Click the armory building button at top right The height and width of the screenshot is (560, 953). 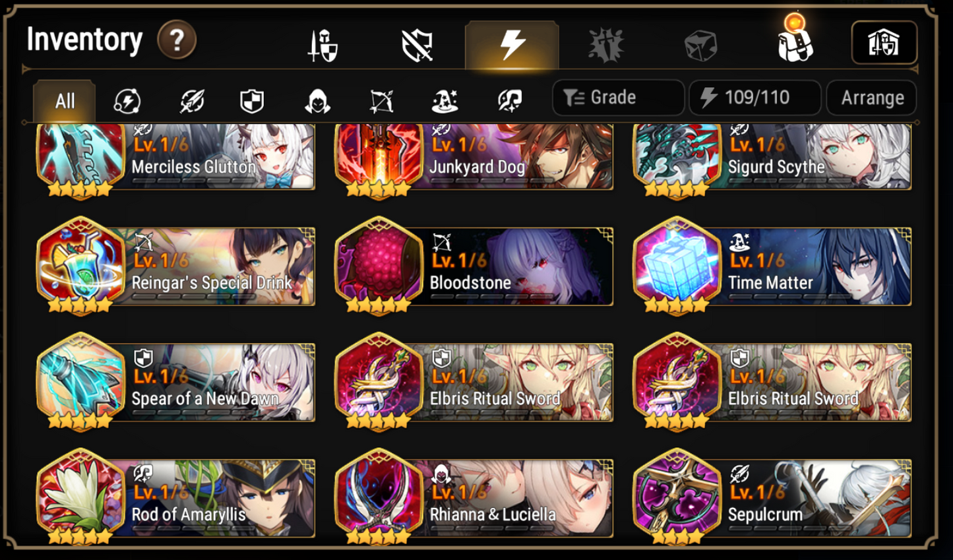(884, 44)
